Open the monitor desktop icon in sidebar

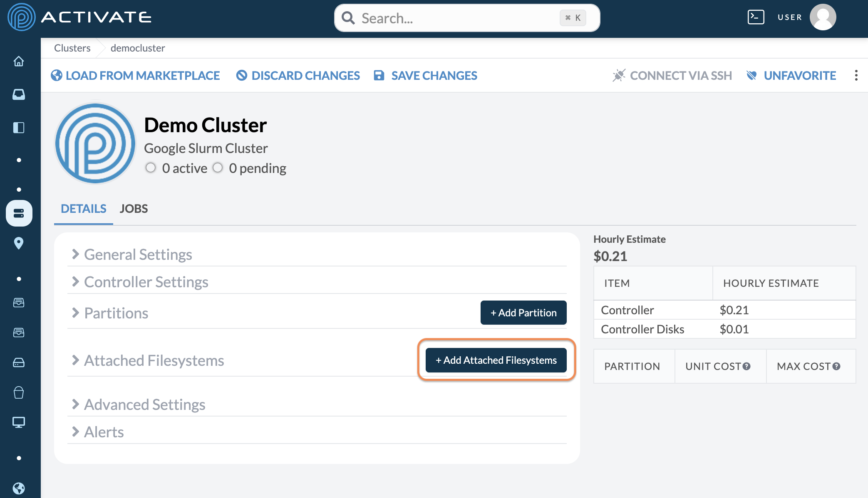point(19,422)
